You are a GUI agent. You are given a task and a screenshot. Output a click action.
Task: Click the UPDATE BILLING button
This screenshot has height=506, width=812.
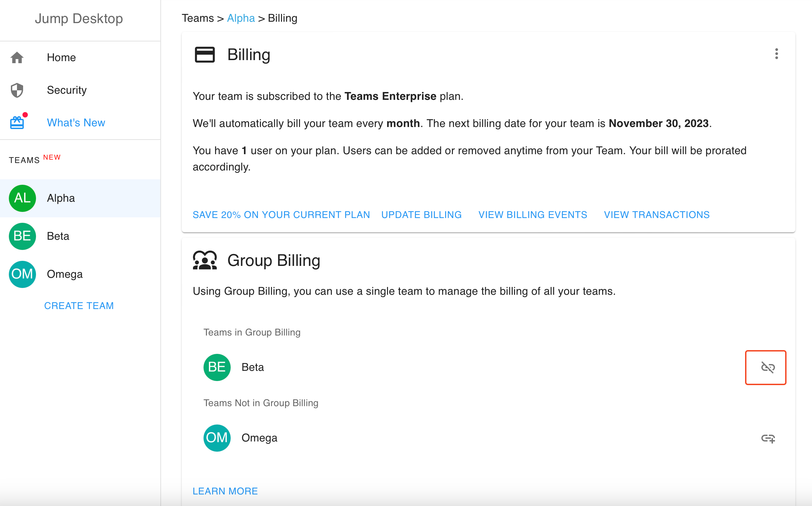pos(421,215)
